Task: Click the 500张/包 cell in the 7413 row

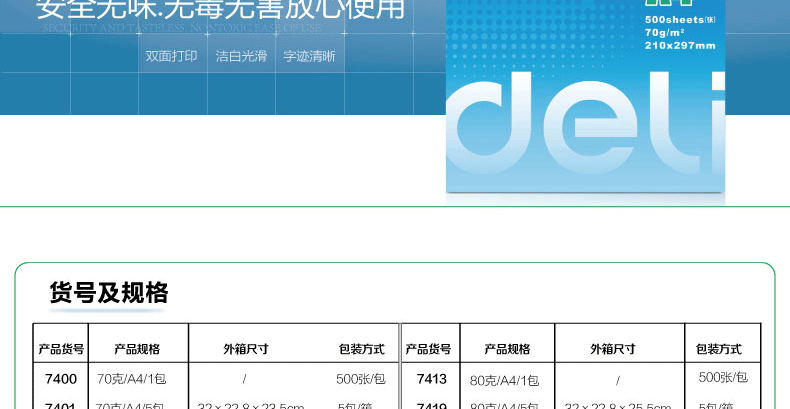Action: point(723,377)
